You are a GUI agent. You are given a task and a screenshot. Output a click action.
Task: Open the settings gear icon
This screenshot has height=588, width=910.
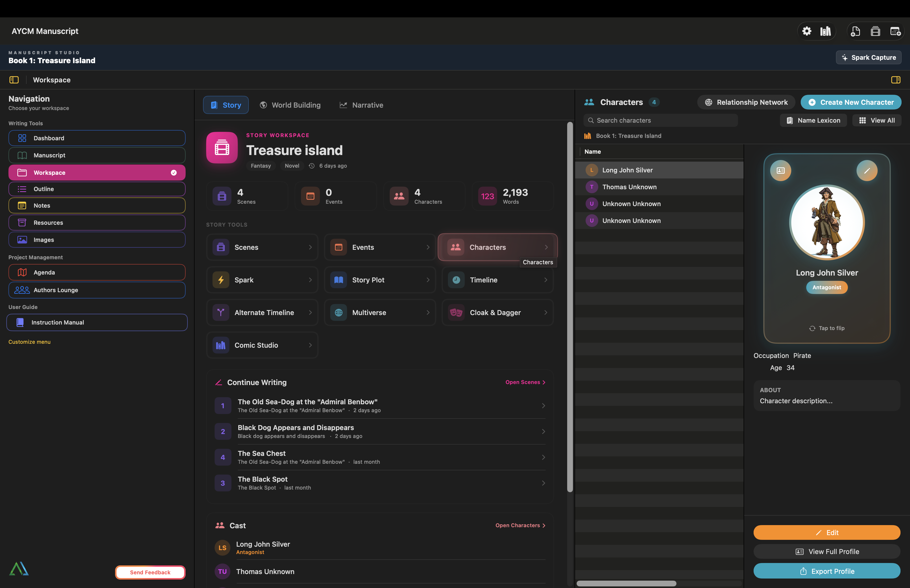click(x=807, y=31)
